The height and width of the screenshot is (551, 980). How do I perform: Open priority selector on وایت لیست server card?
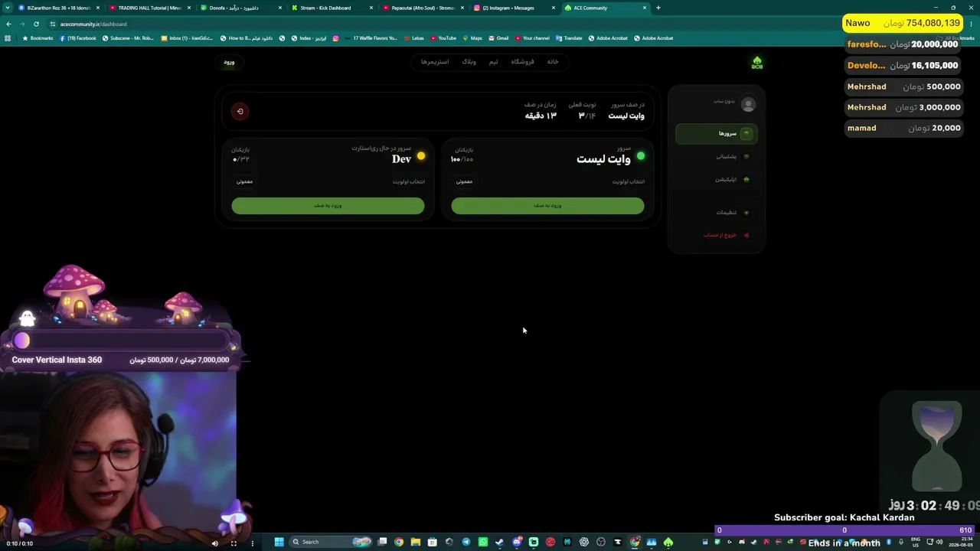(464, 181)
